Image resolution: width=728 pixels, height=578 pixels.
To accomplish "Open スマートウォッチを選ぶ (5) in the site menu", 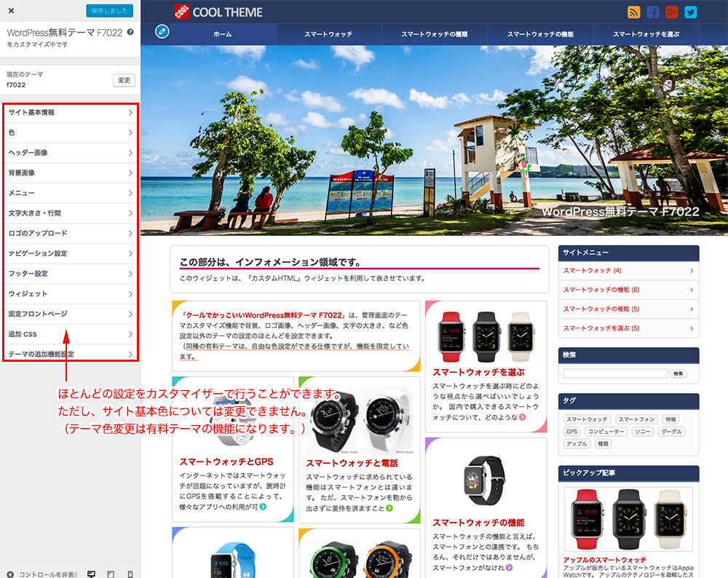I will pos(629,328).
